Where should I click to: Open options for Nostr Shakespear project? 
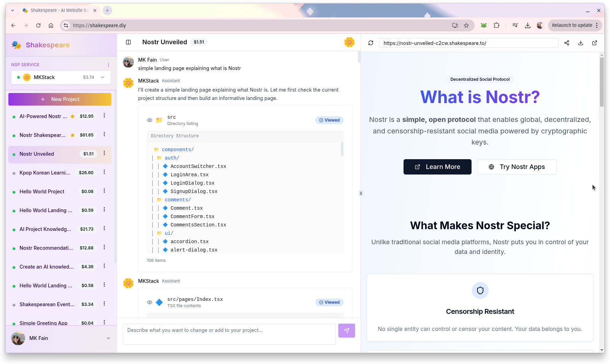pyautogui.click(x=104, y=134)
